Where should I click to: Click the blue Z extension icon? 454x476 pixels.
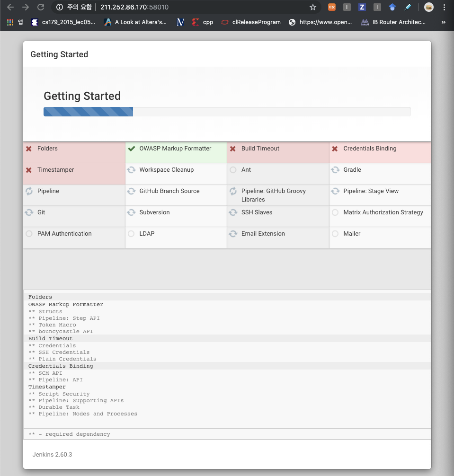click(362, 7)
